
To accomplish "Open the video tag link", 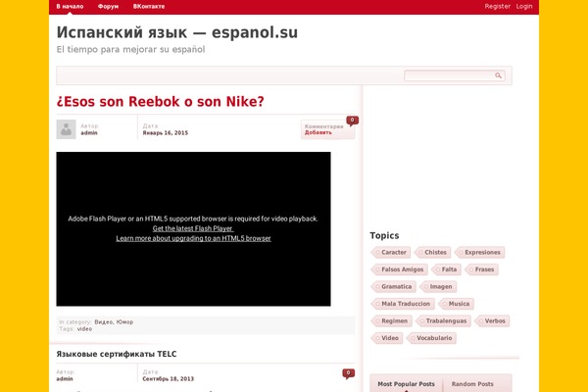I will pyautogui.click(x=84, y=329).
